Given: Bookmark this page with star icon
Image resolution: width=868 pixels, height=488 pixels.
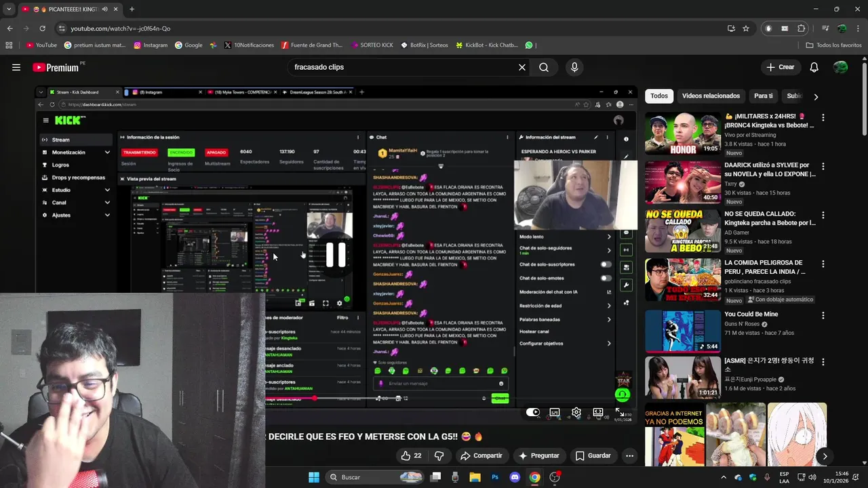Looking at the screenshot, I should [x=746, y=28].
